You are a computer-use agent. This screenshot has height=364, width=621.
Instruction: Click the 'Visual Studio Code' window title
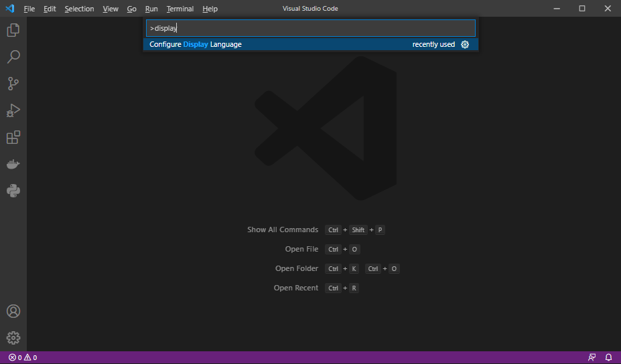[x=310, y=9]
